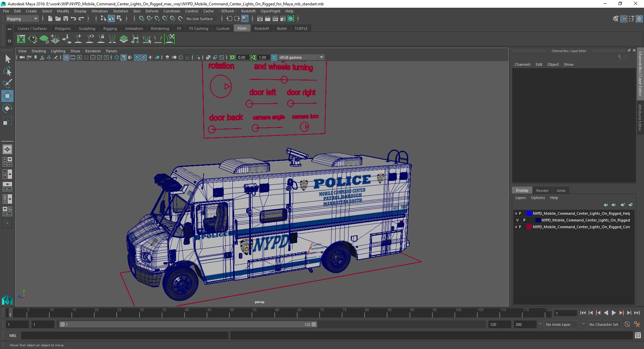Switch to the Anim layer tab
Image resolution: width=644 pixels, height=349 pixels.
tap(561, 190)
